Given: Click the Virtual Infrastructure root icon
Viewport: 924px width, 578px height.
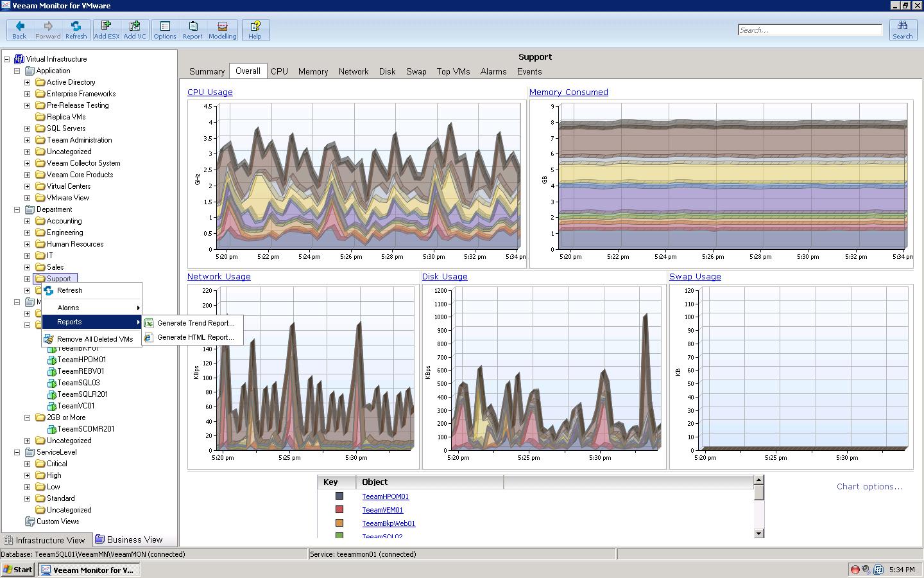Looking at the screenshot, I should coord(19,59).
